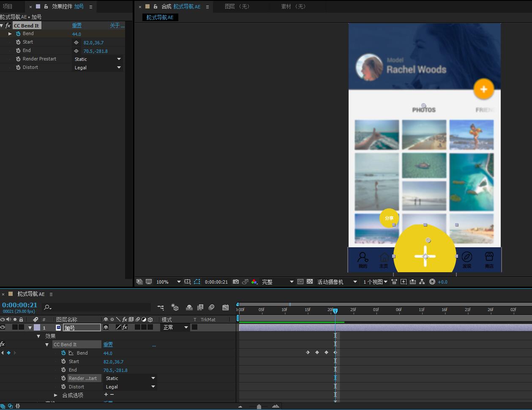Click 重置 in the Effect Controls panel
This screenshot has height=410, width=532.
click(x=77, y=26)
